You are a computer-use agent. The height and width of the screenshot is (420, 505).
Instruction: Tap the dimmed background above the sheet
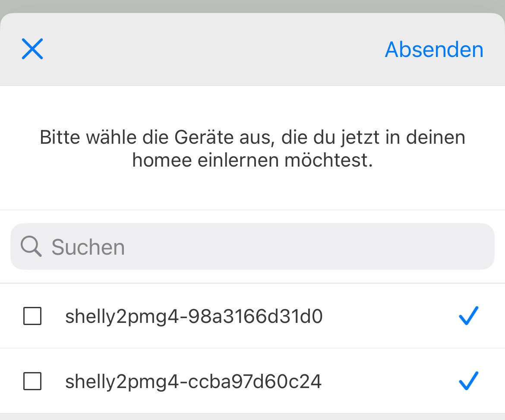pyautogui.click(x=252, y=6)
